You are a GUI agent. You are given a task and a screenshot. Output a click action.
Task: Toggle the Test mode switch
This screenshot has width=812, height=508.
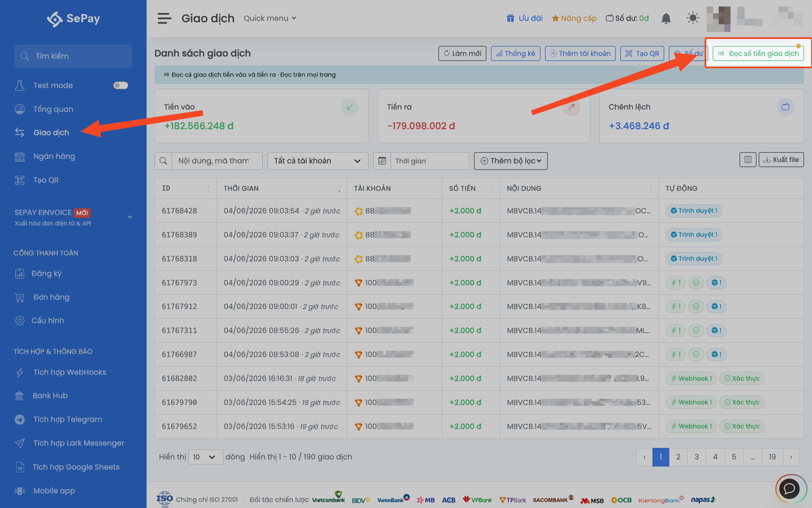[121, 85]
